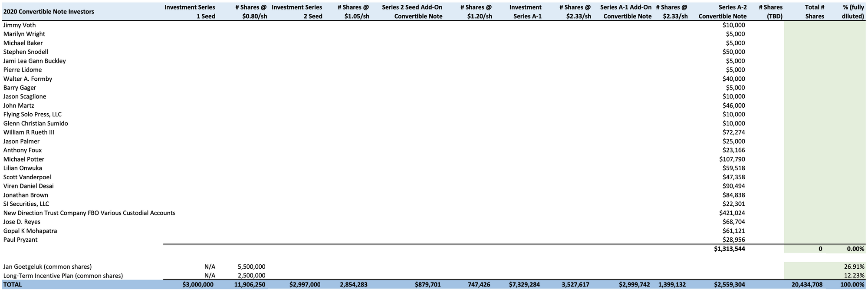
Task: Click the 2,500,000 incentive plan shares
Action: 252,276
